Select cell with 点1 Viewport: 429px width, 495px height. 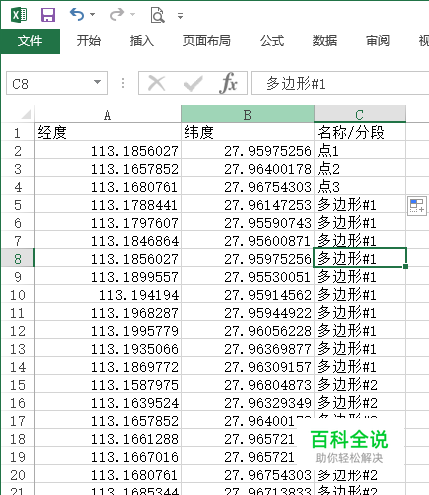pos(360,151)
